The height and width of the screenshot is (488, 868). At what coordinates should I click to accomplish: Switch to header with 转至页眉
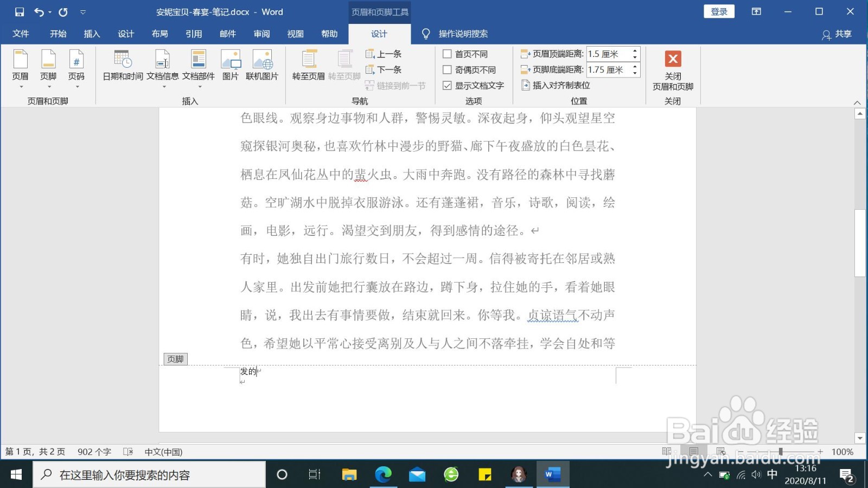coord(309,67)
